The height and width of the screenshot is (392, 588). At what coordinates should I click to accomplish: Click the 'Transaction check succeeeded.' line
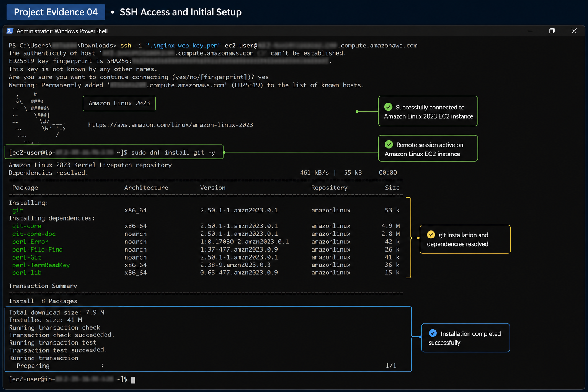pyautogui.click(x=62, y=335)
